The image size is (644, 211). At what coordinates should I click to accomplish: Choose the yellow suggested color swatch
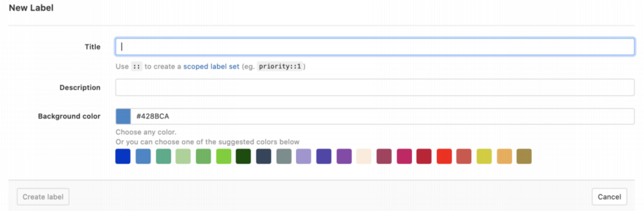[x=484, y=156]
